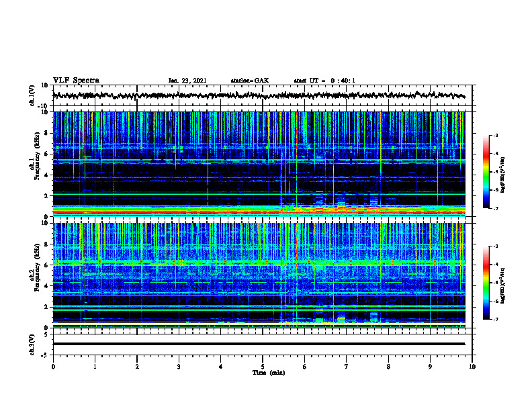Click the ch.2 spectrogram panel
Image resolution: width=532 pixels, height=411 pixels.
coord(259,275)
